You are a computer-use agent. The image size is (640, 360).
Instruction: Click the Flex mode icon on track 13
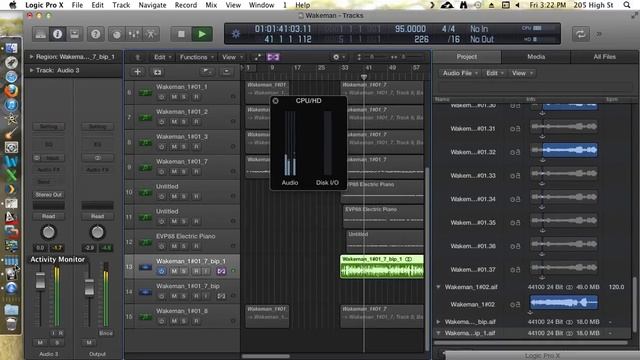pos(221,271)
